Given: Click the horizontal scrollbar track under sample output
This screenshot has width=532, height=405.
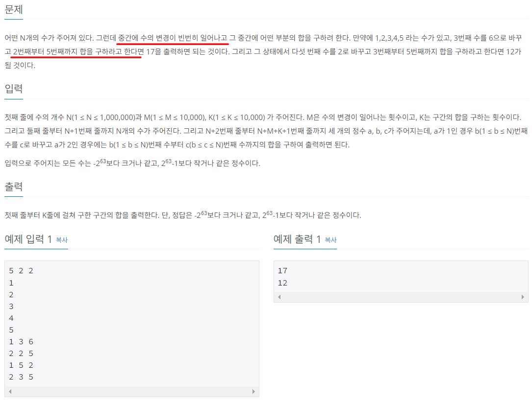Looking at the screenshot, I should click(401, 297).
